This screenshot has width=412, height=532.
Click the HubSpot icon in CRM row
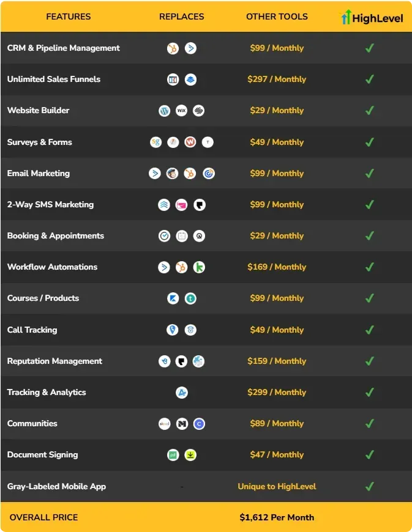coord(173,48)
